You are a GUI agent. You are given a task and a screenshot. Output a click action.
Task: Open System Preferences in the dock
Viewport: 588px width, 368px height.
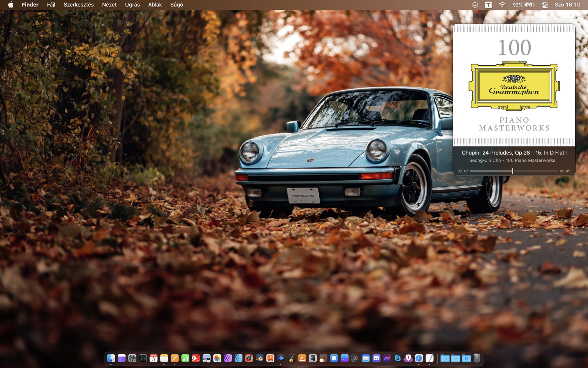coord(132,358)
